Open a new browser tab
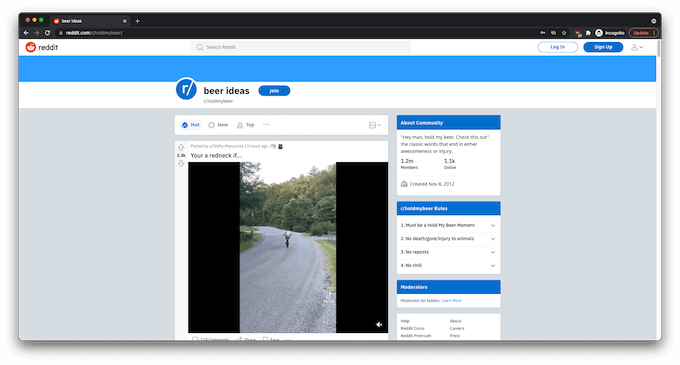The image size is (680, 365). [137, 21]
